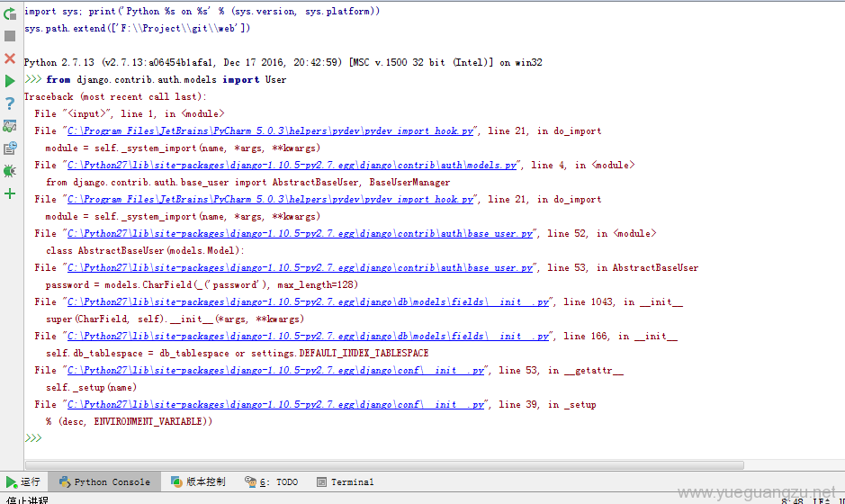
Task: Rerun the Python console session
Action: (10, 14)
